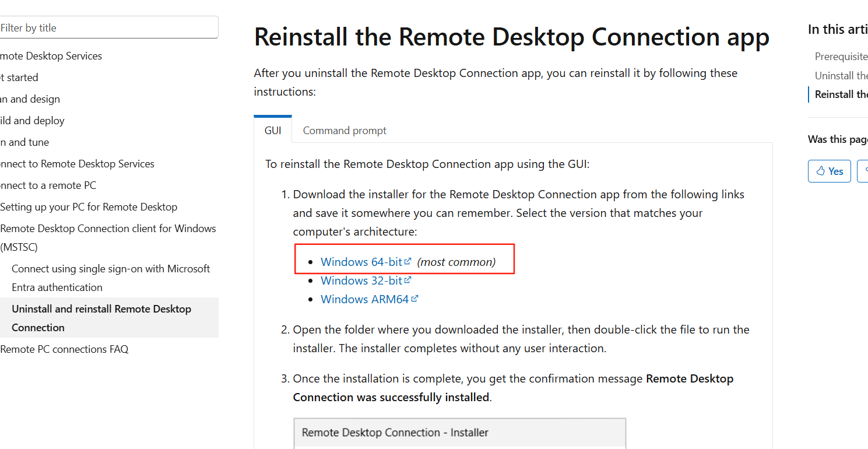The height and width of the screenshot is (449, 868).
Task: Jump to Prerequisites in the article outline
Action: (x=841, y=56)
